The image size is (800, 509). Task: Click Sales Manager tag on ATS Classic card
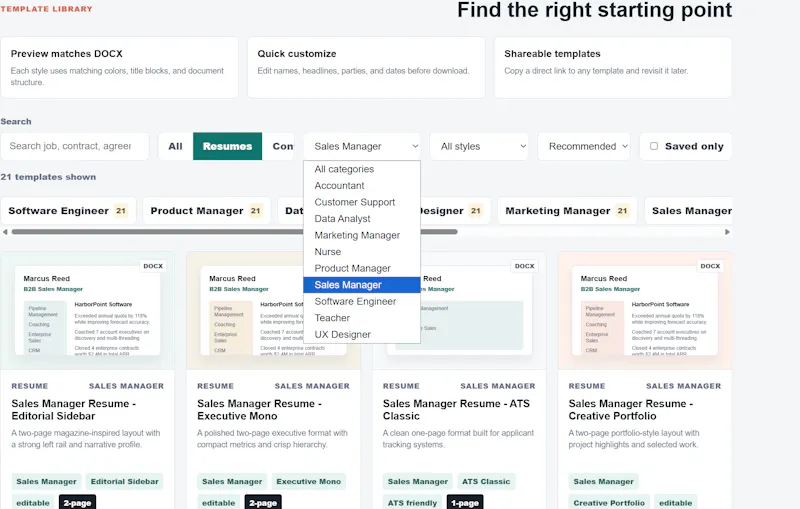pyautogui.click(x=418, y=481)
